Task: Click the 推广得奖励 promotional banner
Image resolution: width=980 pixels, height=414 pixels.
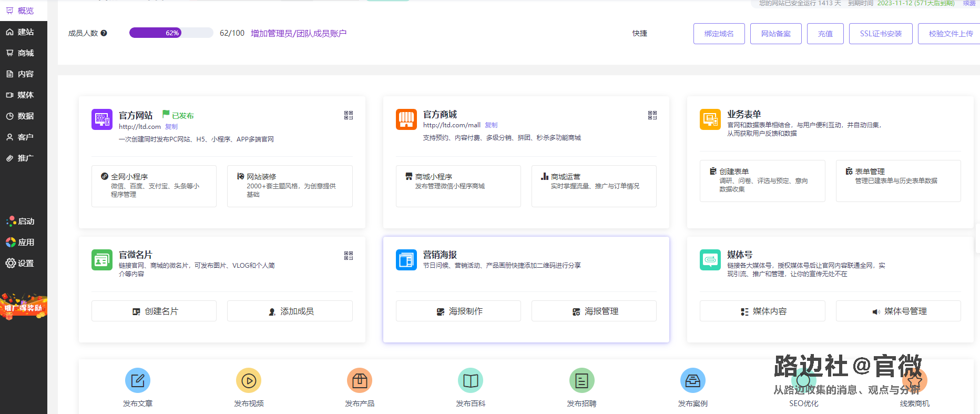Action: click(x=24, y=307)
